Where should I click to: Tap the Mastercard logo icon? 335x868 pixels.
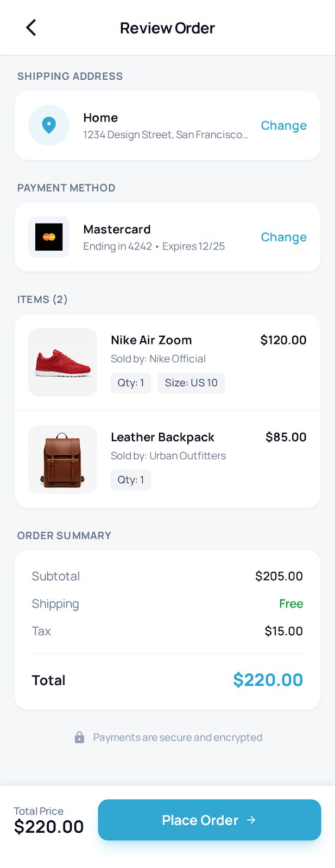[49, 237]
